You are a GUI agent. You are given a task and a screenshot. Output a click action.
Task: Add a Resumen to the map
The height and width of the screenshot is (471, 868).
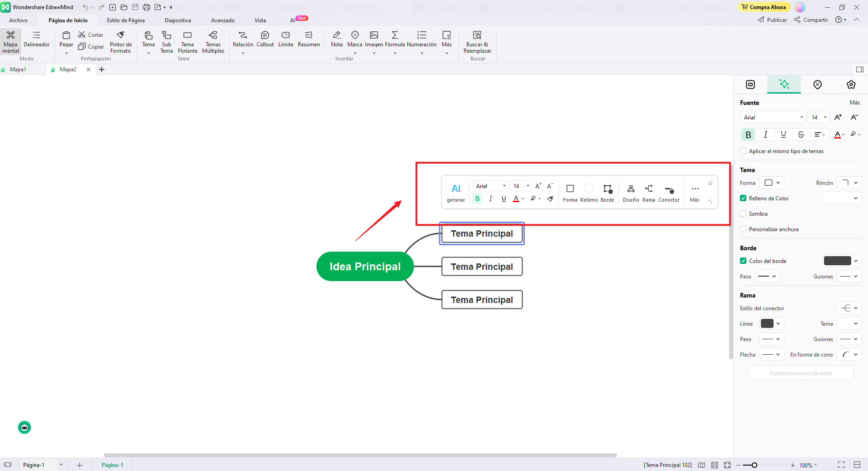(x=309, y=40)
